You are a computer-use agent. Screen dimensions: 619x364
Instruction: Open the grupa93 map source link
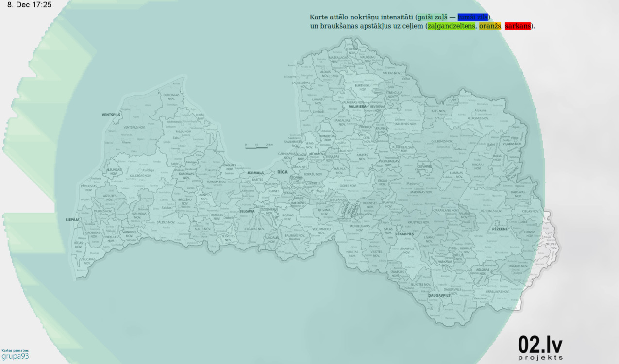click(x=15, y=356)
